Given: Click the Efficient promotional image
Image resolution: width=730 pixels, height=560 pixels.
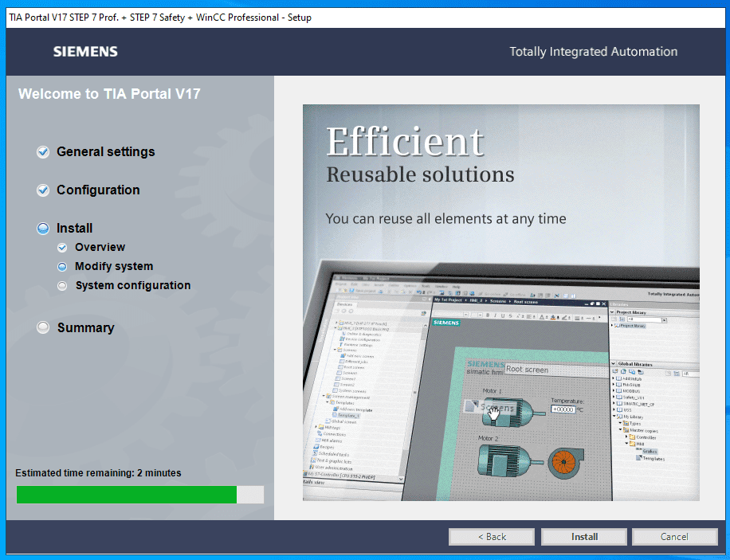Looking at the screenshot, I should pyautogui.click(x=501, y=303).
